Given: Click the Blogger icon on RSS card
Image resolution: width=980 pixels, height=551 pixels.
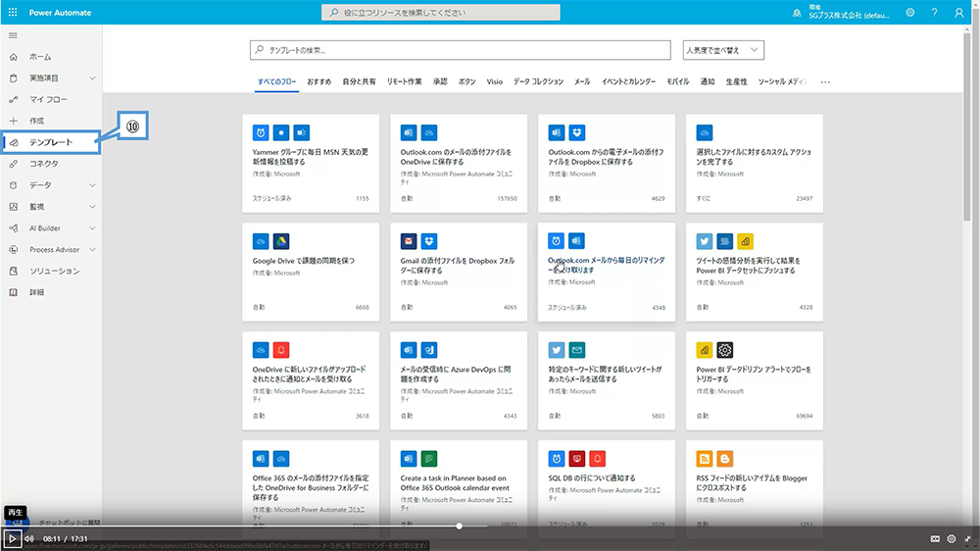Looking at the screenshot, I should click(x=725, y=459).
